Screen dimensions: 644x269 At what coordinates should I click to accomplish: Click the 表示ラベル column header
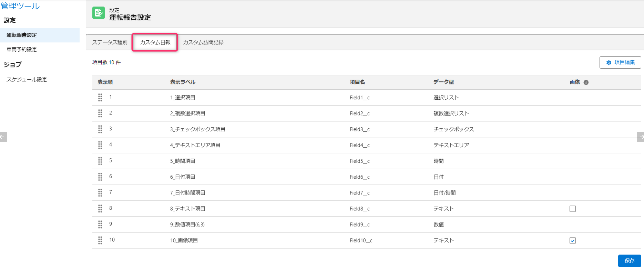[183, 82]
